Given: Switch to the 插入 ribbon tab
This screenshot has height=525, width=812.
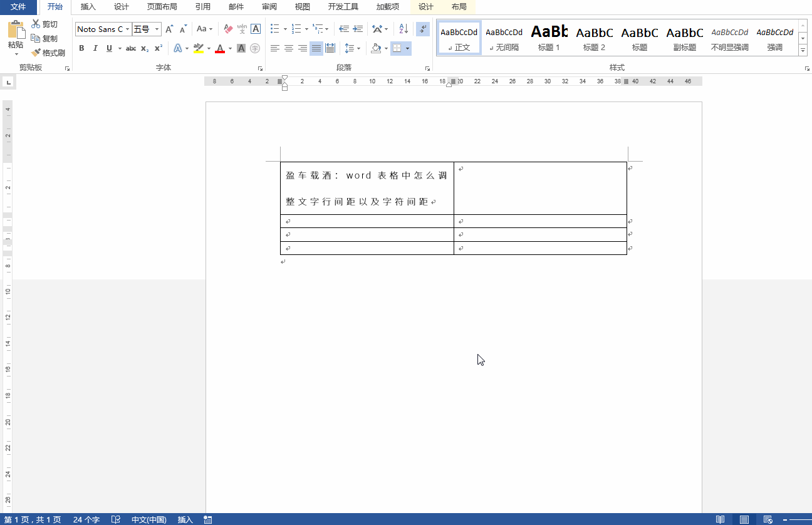Looking at the screenshot, I should tap(88, 7).
